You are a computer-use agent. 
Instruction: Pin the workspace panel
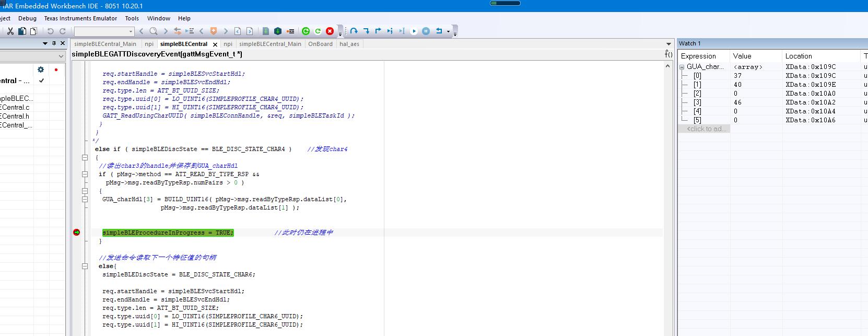(54, 44)
